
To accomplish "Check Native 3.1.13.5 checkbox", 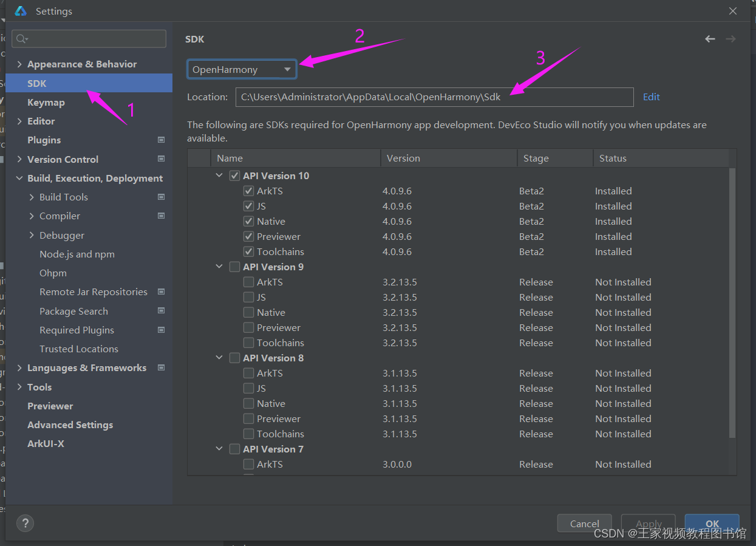I will tap(248, 403).
